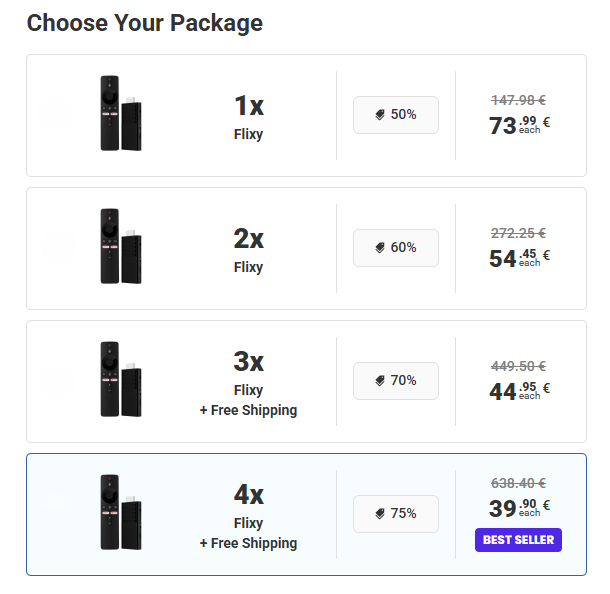Viewport: 610px width, 594px height.
Task: Click the Flixy stick image in 1x row
Action: 121,115
